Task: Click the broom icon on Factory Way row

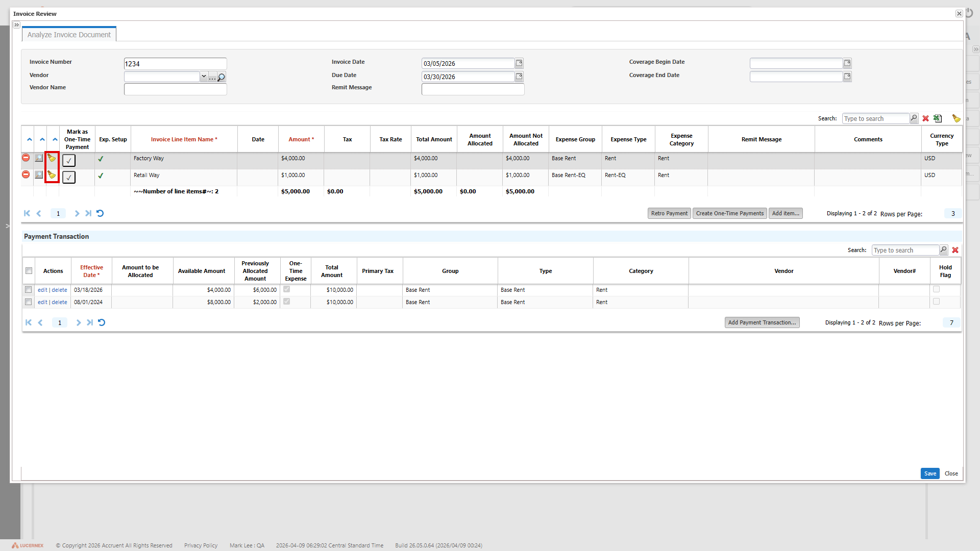Action: pos(52,158)
